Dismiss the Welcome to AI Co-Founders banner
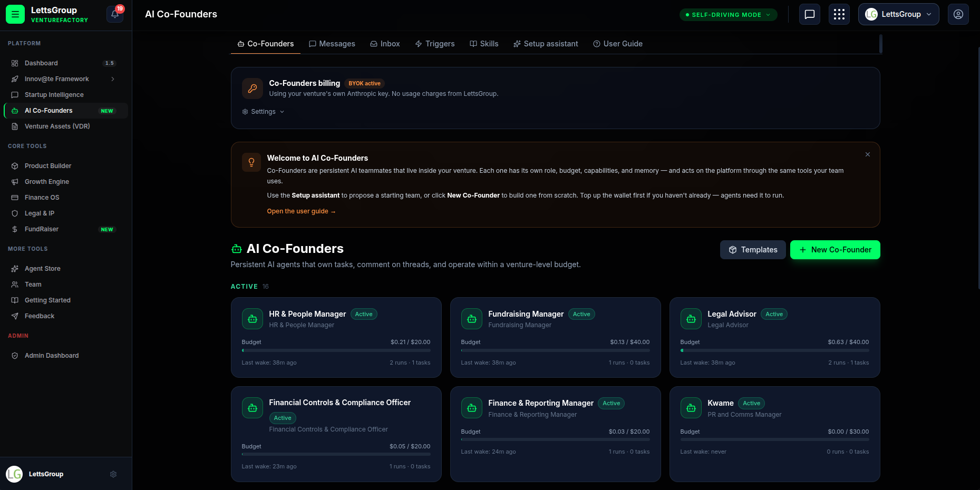The width and height of the screenshot is (980, 490). [868, 154]
